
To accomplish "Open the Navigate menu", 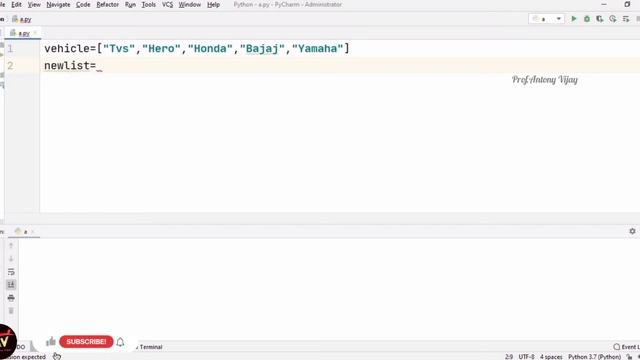I will [58, 4].
